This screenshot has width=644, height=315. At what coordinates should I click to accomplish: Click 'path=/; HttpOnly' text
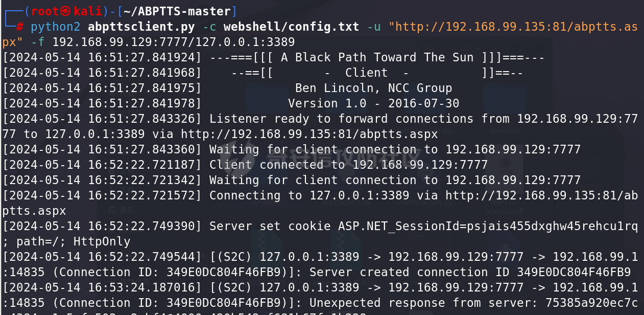[x=74, y=241]
